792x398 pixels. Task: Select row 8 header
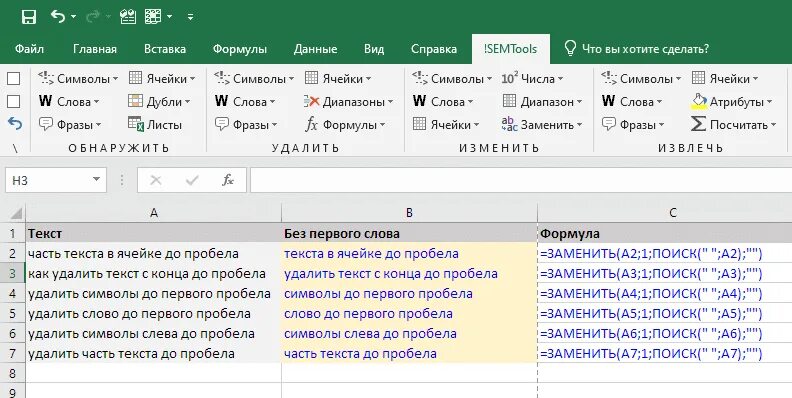point(13,374)
